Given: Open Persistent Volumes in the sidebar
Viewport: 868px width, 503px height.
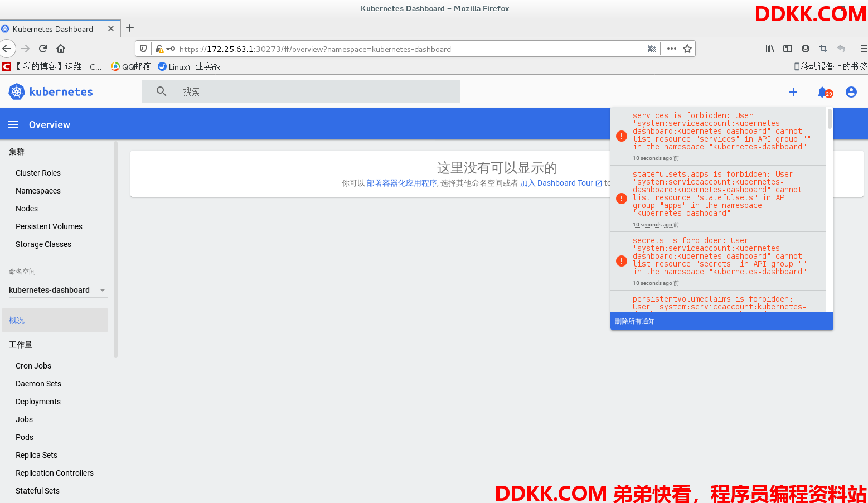Looking at the screenshot, I should point(49,226).
